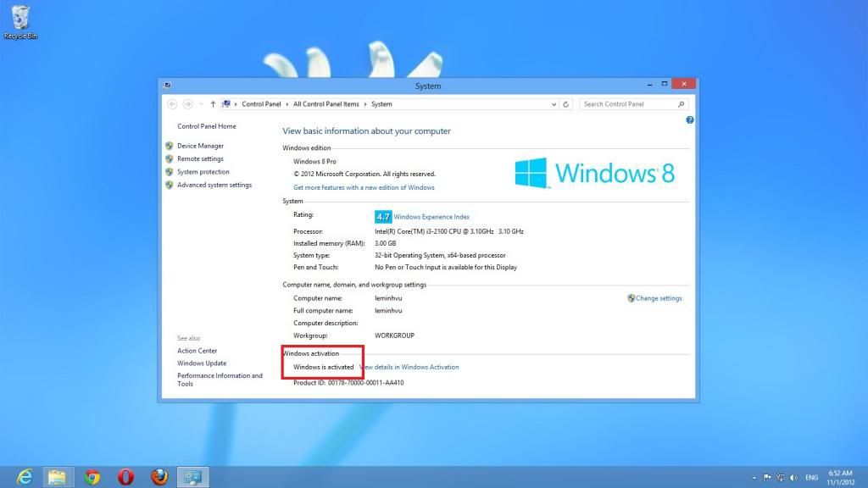
Task: Open Help with the question mark icon
Action: point(690,119)
